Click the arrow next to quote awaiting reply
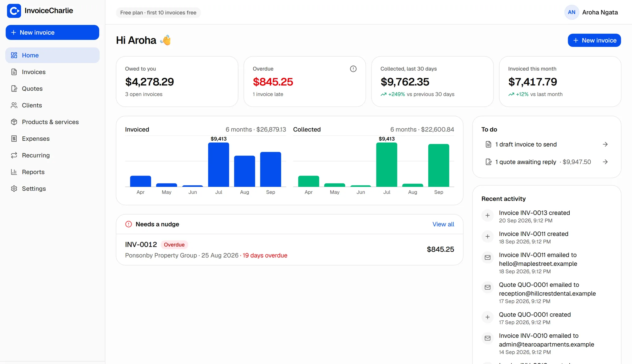Screen dimensions: 632x364 (x=605, y=162)
